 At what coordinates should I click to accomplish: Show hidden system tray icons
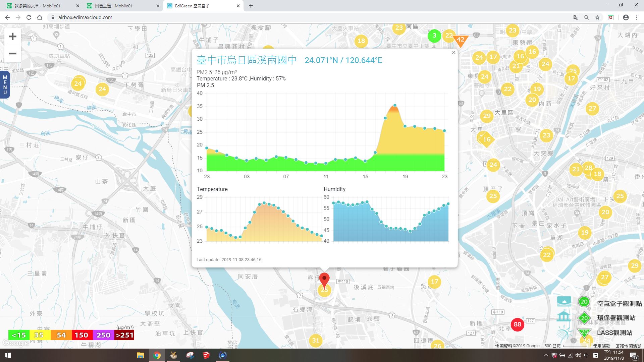(546, 355)
